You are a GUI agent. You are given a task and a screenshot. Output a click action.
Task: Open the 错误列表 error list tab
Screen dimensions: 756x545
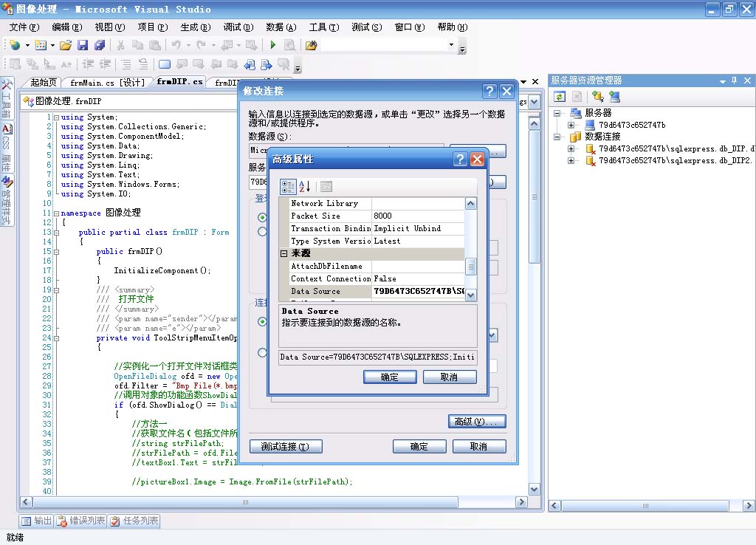click(81, 521)
